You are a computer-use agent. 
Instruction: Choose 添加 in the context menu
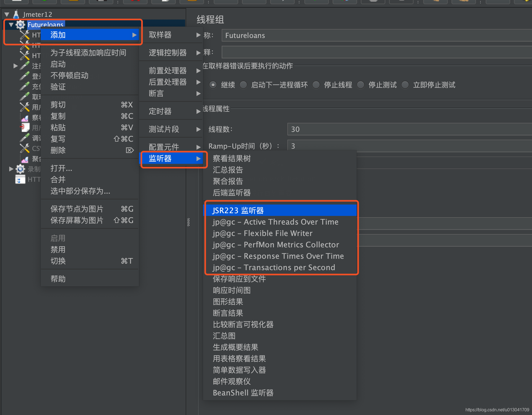click(90, 35)
